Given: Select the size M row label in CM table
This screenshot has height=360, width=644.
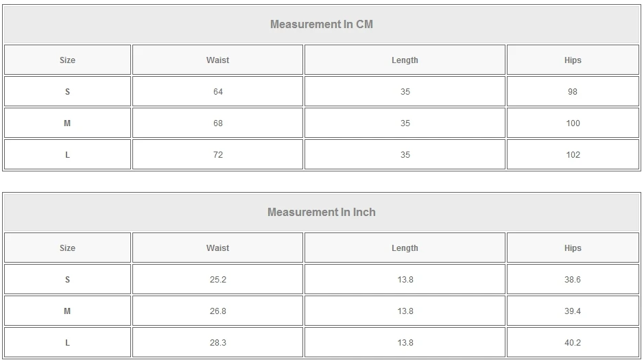Looking at the screenshot, I should [67, 123].
